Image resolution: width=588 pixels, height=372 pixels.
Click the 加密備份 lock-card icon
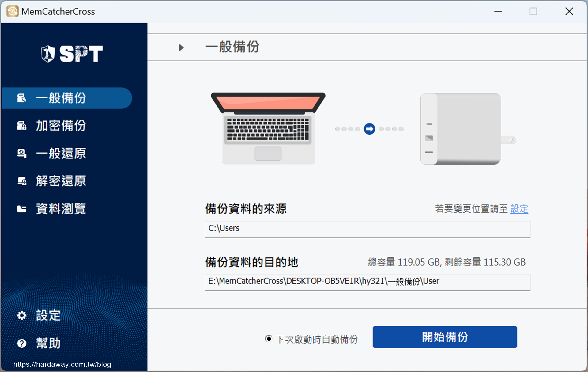21,126
